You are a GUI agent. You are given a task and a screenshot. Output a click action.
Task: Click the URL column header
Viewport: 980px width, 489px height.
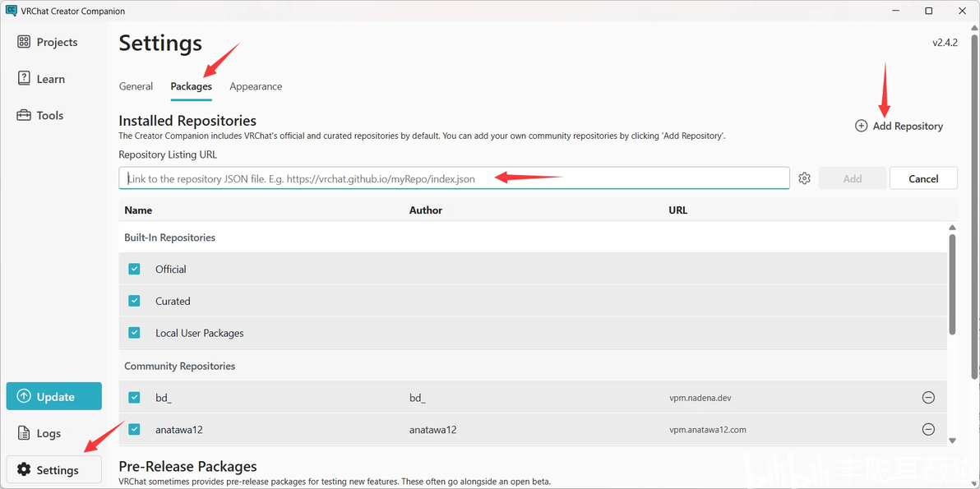678,210
